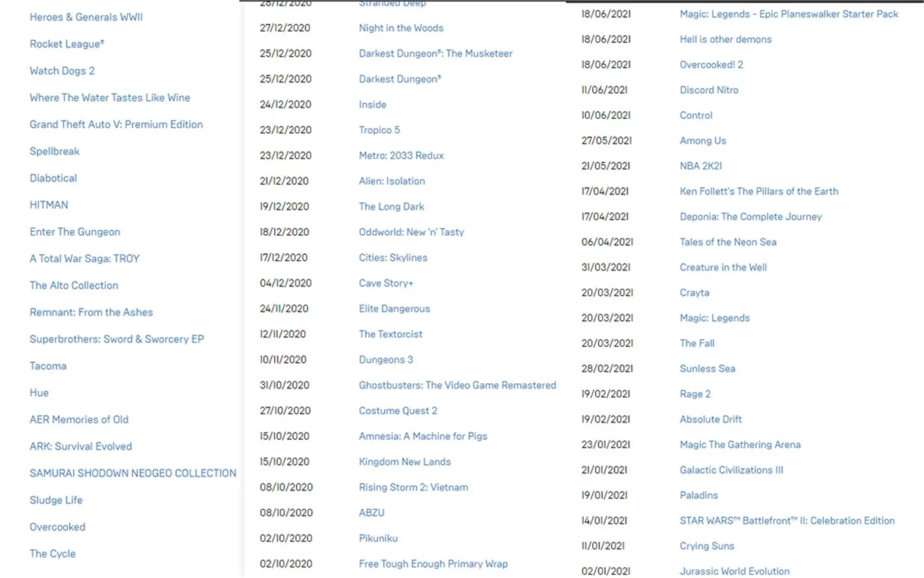Select the Control game link
The width and height of the screenshot is (924, 578).
(696, 116)
